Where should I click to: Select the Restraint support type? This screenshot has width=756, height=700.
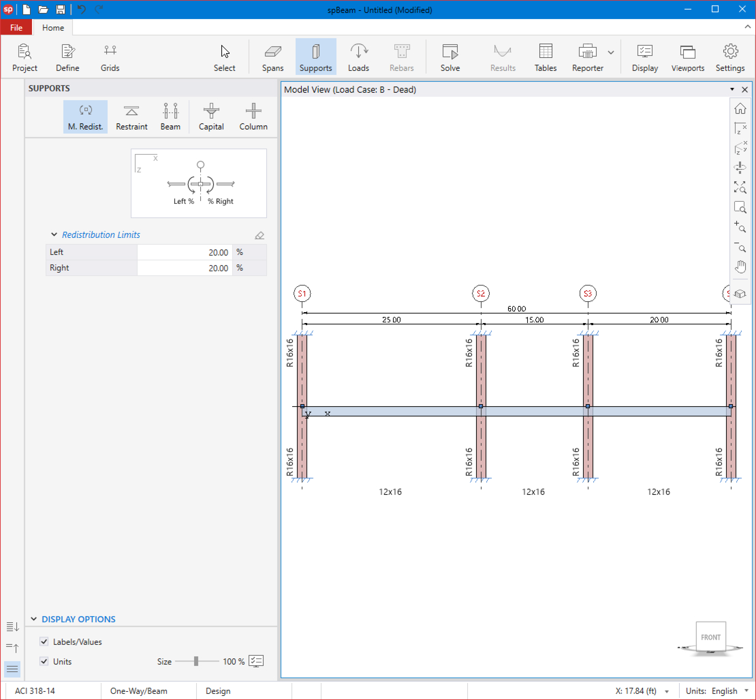pyautogui.click(x=131, y=116)
